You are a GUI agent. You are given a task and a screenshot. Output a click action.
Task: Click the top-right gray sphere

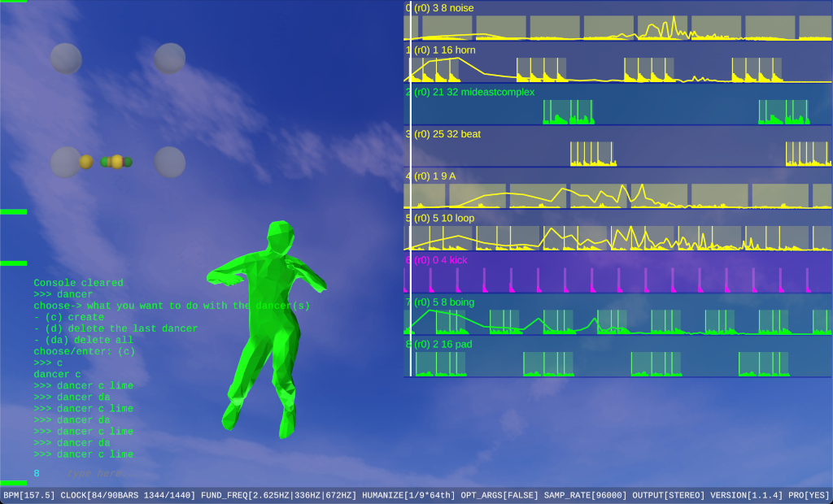[x=170, y=59]
